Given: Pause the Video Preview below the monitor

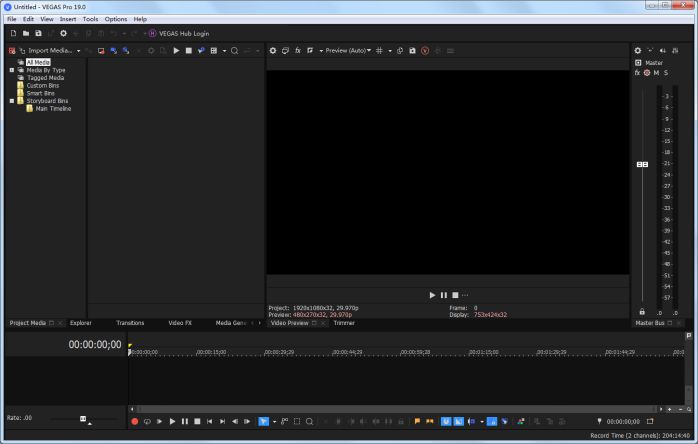Looking at the screenshot, I should (x=443, y=295).
